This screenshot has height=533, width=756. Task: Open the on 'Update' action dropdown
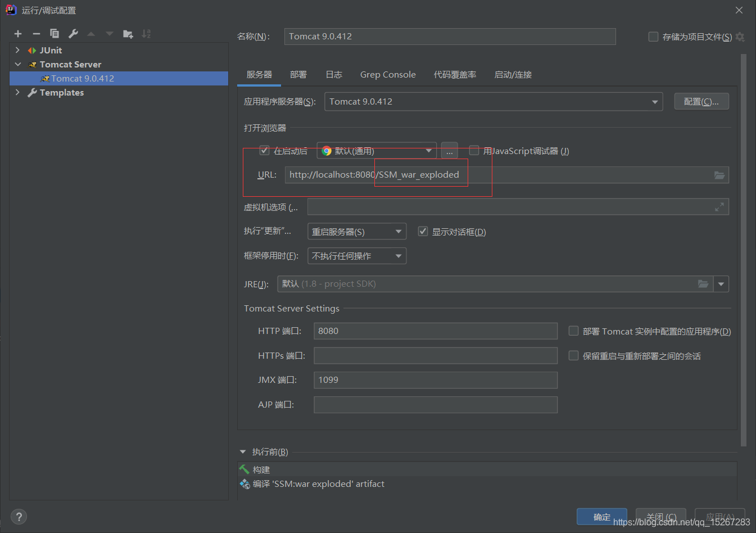coord(357,232)
